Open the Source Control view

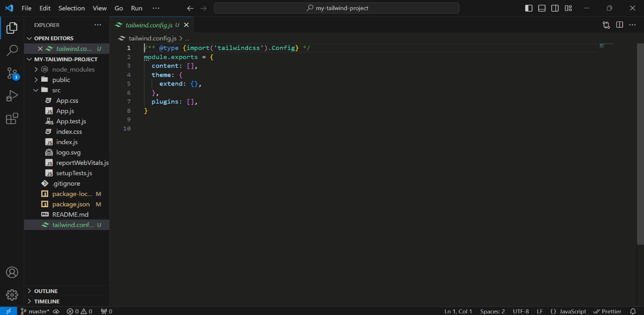coord(12,73)
